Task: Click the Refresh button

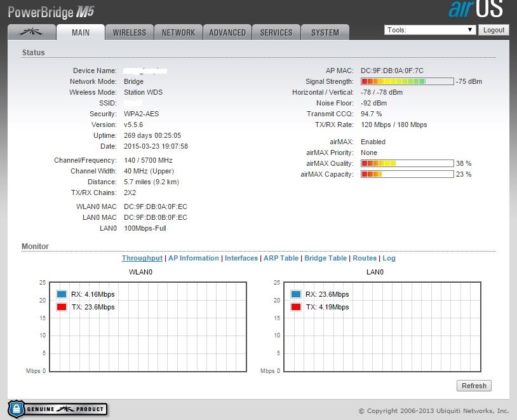Action: [x=474, y=386]
